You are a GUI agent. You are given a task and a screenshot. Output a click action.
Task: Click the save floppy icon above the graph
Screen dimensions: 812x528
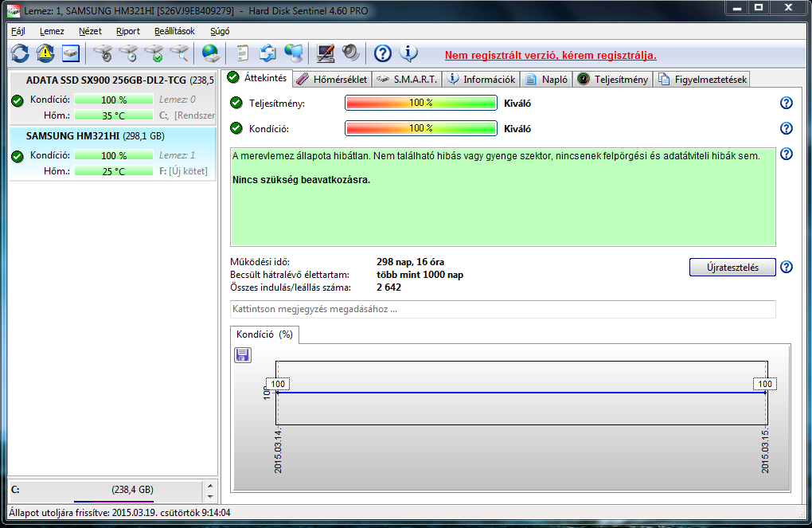242,355
